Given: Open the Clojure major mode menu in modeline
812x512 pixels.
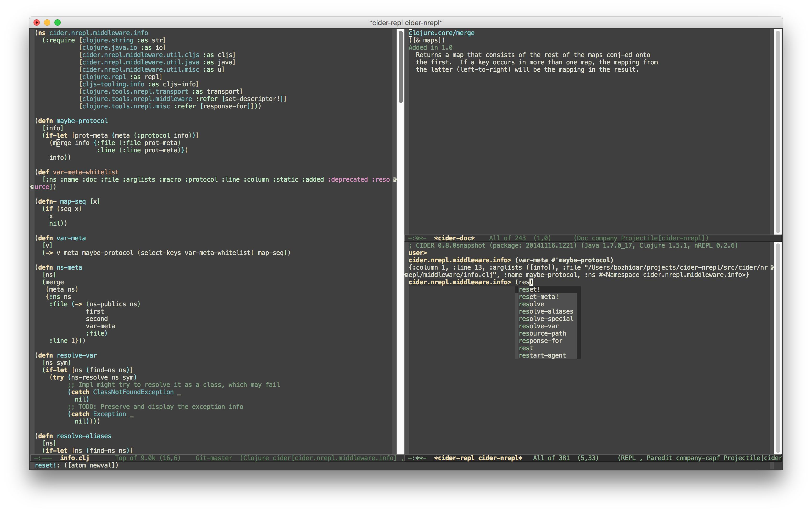Looking at the screenshot, I should pyautogui.click(x=257, y=458).
